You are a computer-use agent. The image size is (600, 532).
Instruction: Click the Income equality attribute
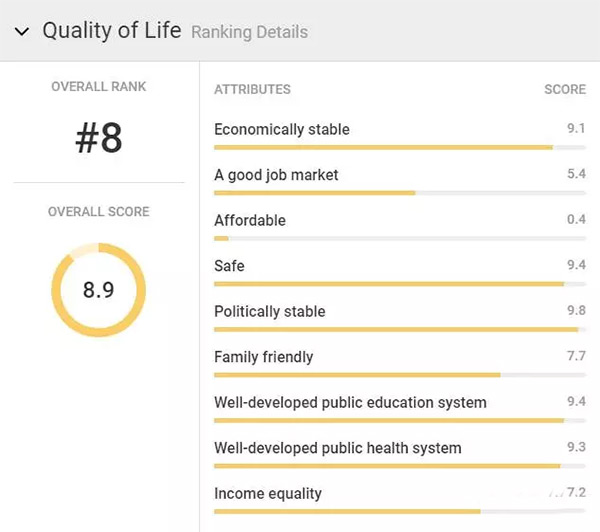(x=268, y=493)
